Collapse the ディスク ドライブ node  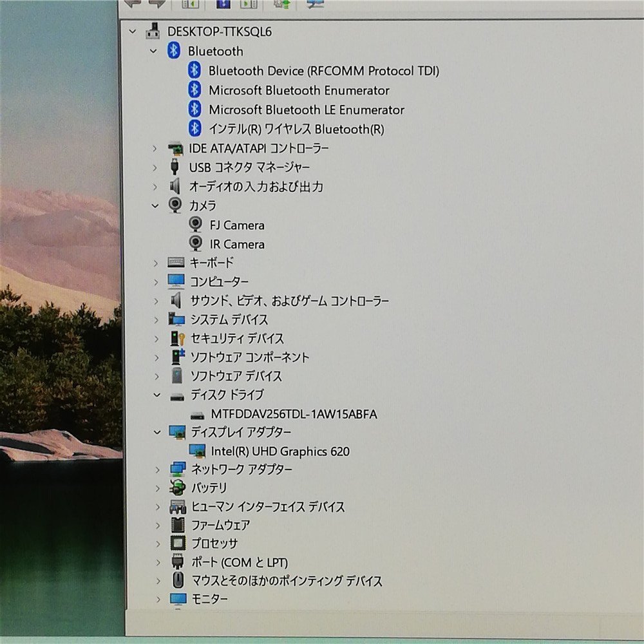pyautogui.click(x=156, y=395)
